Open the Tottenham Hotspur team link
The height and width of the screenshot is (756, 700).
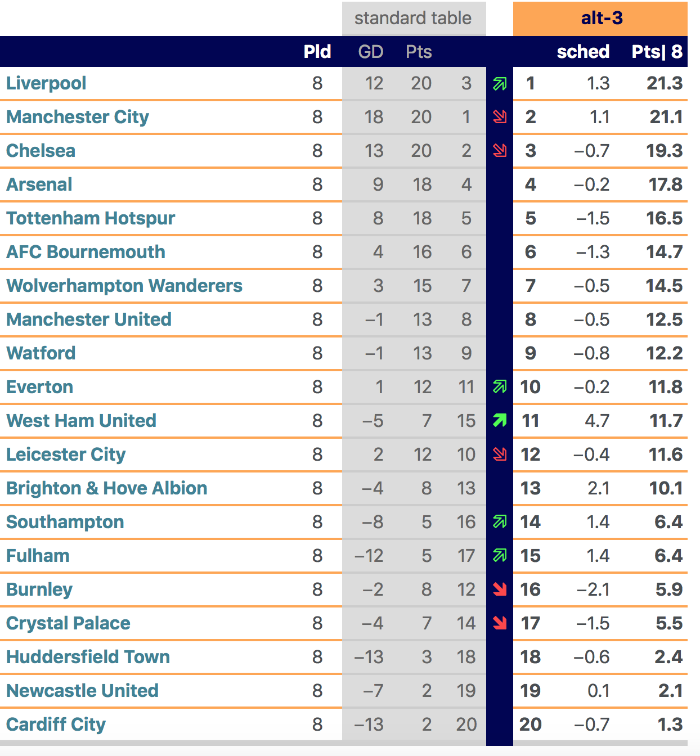click(91, 218)
